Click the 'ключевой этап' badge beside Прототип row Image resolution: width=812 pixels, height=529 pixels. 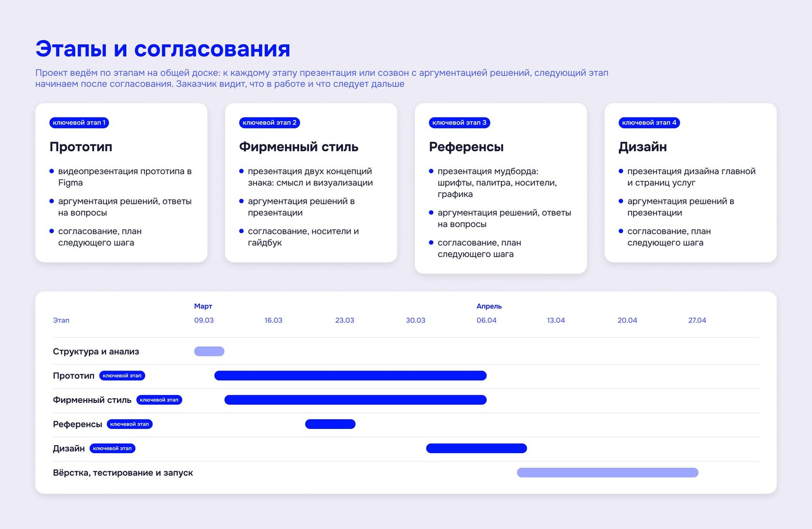(122, 375)
